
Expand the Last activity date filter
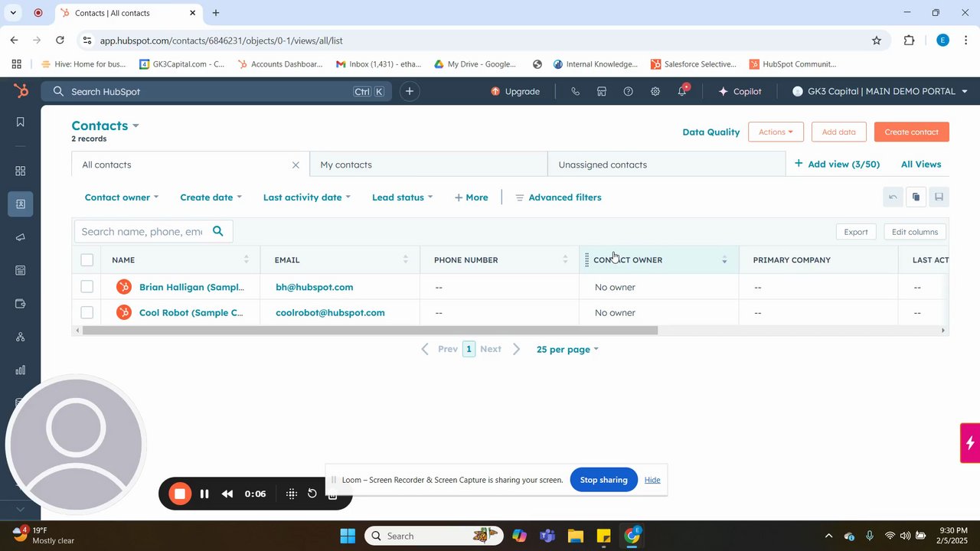306,197
